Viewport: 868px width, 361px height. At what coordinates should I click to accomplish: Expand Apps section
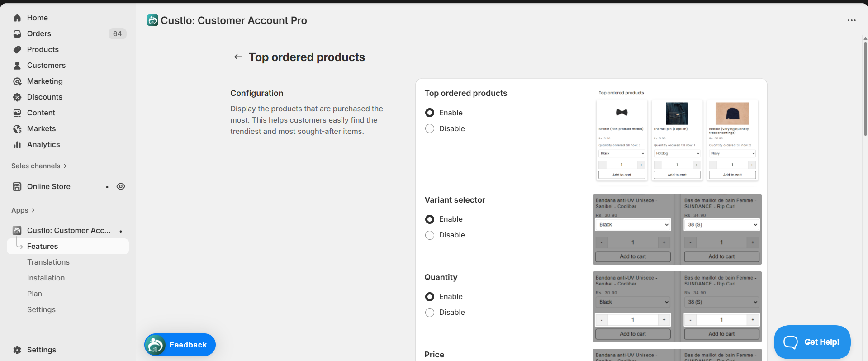(23, 210)
